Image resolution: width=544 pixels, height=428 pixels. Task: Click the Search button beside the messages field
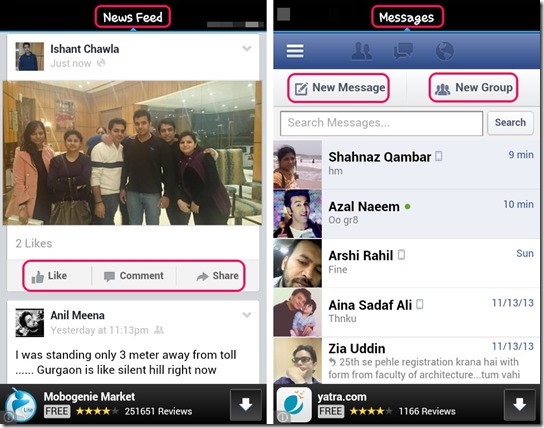point(510,123)
